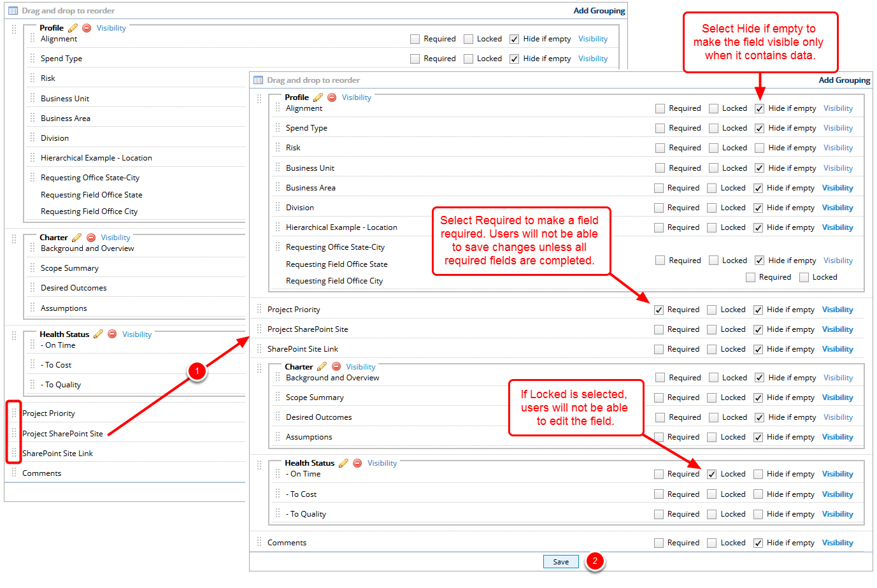Click the drag handle of the Health Status group in right panel
877x588 pixels.
click(259, 465)
